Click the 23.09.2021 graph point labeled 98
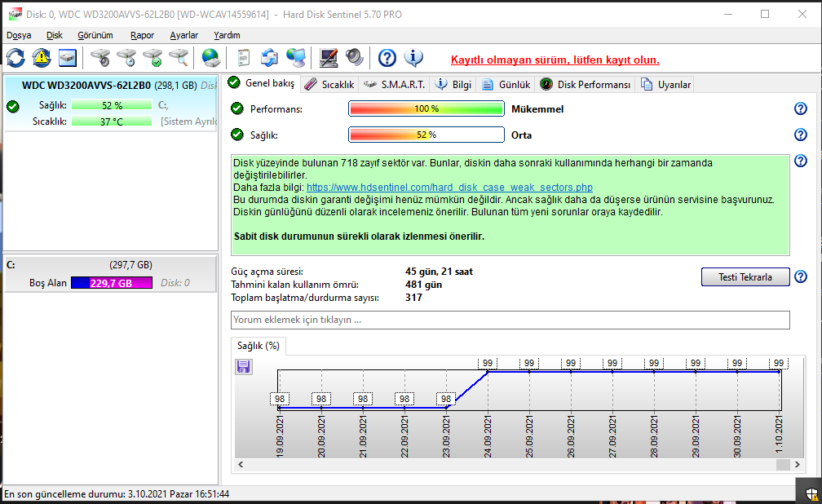The height and width of the screenshot is (504, 822). pyautogui.click(x=446, y=407)
